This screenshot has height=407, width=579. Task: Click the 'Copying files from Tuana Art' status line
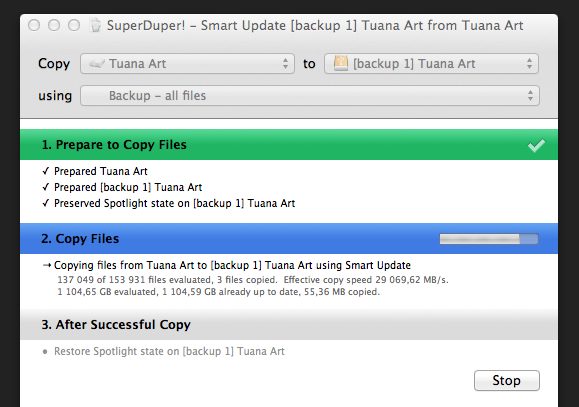(227, 265)
